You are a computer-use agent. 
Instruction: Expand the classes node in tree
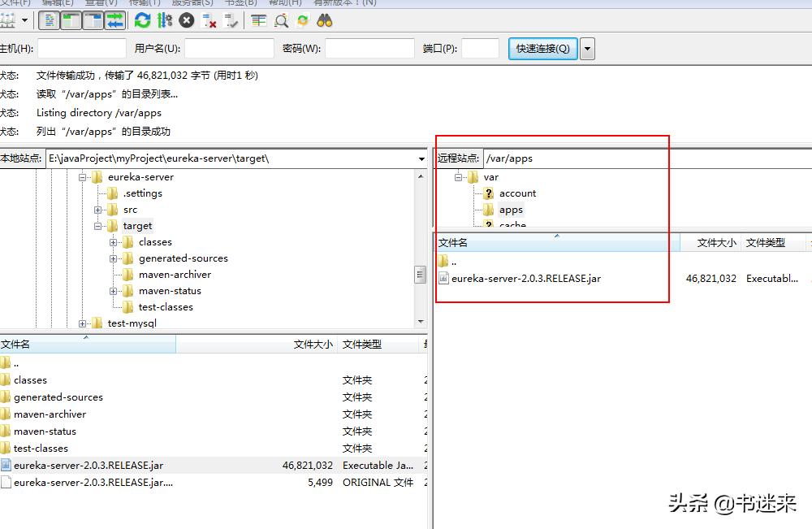click(x=113, y=242)
